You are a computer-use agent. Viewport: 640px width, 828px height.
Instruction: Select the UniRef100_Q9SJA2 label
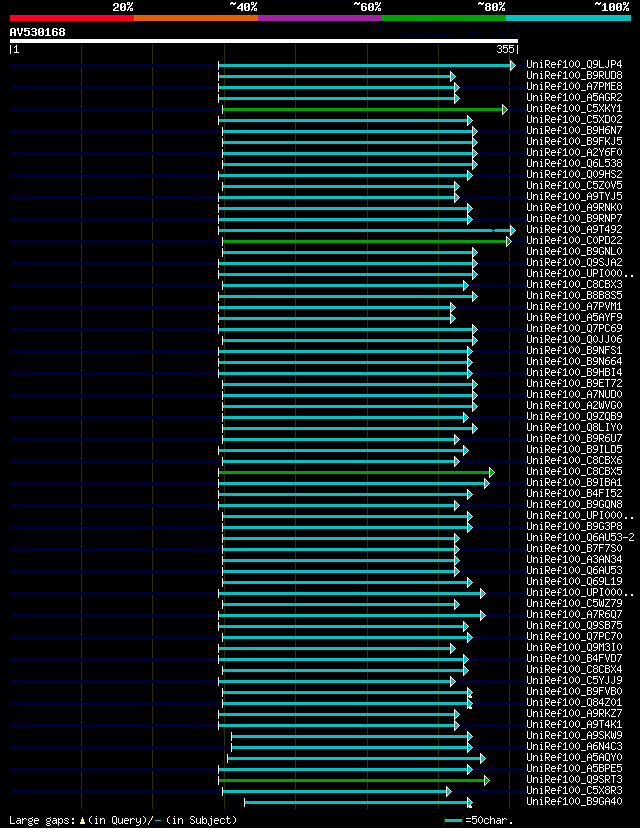click(574, 262)
